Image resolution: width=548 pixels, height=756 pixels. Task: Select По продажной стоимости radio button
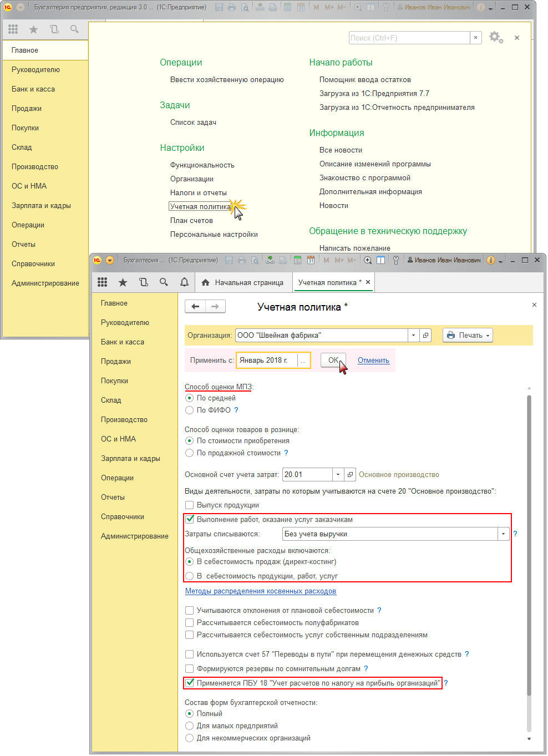(190, 453)
